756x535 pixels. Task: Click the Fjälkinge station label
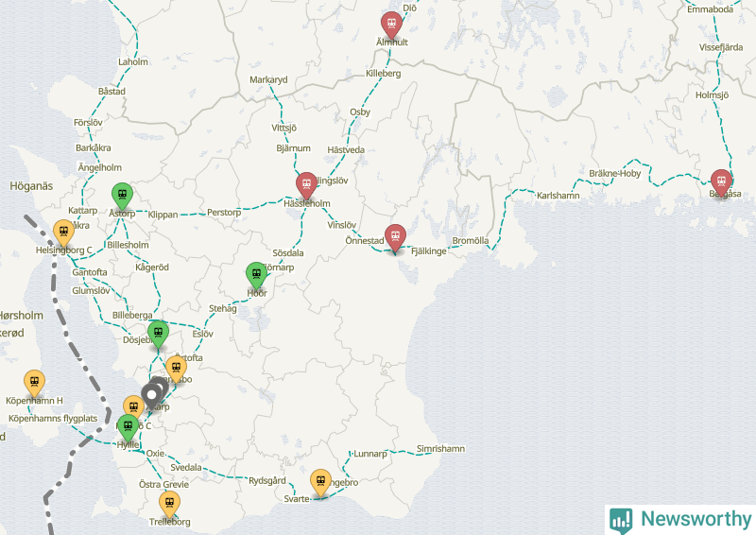[428, 251]
